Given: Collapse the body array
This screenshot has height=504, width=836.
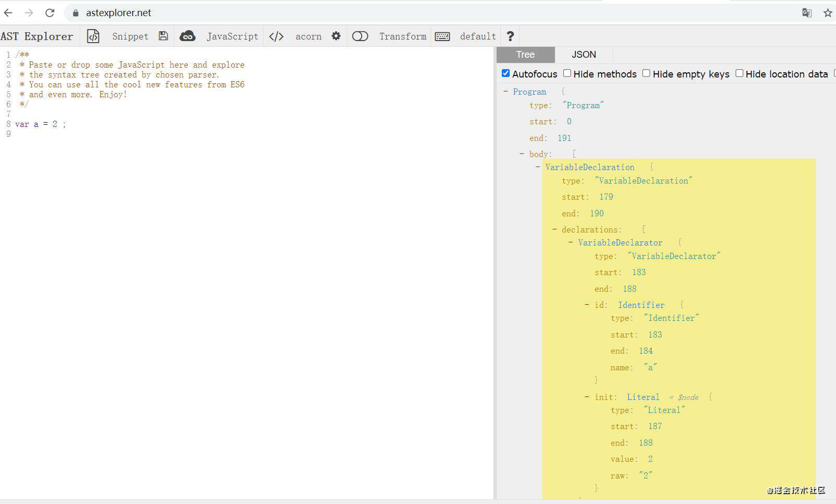Looking at the screenshot, I should 522,154.
